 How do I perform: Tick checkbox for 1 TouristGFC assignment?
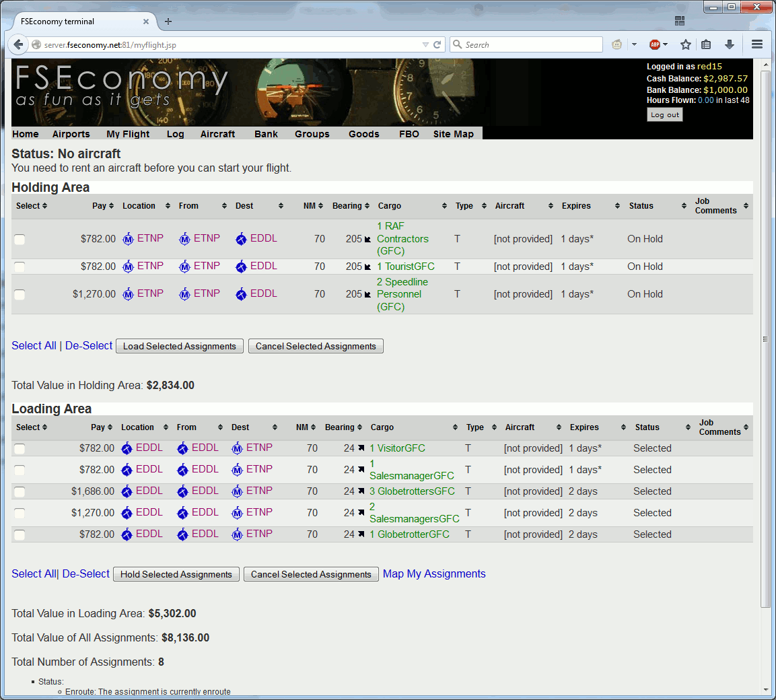[20, 267]
